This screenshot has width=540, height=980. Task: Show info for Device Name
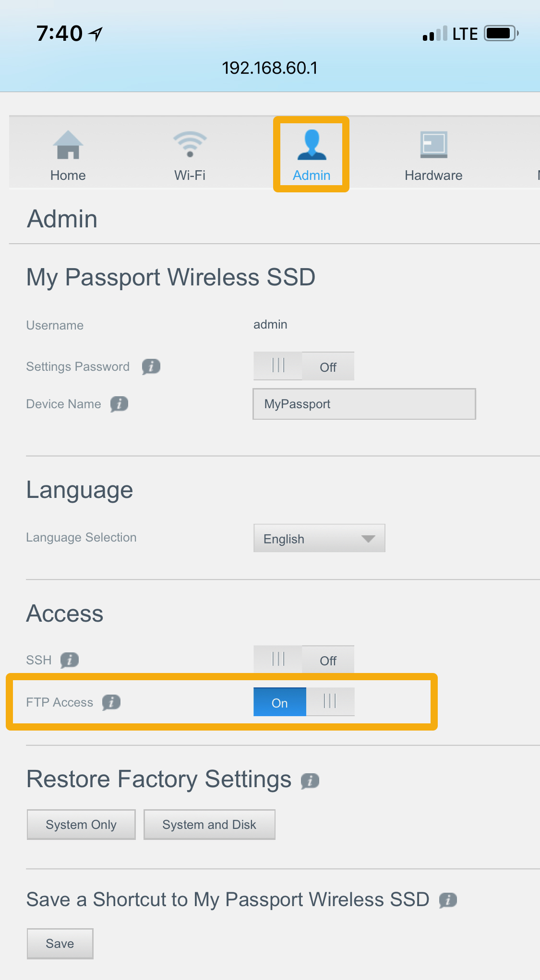[x=120, y=404]
